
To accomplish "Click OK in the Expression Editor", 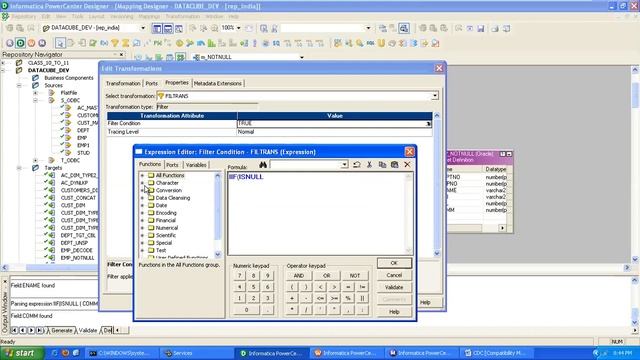I will pos(394,263).
